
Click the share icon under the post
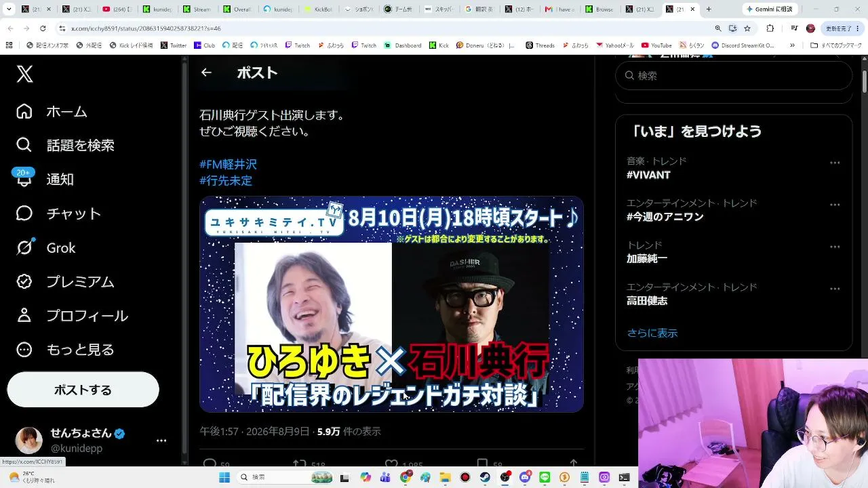coord(573,464)
